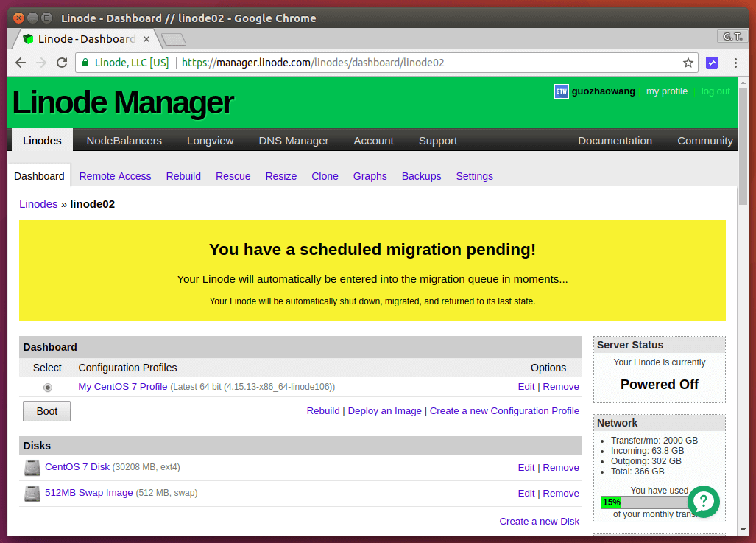Click the guozhaowang user avatar icon
The width and height of the screenshot is (756, 543).
[561, 91]
